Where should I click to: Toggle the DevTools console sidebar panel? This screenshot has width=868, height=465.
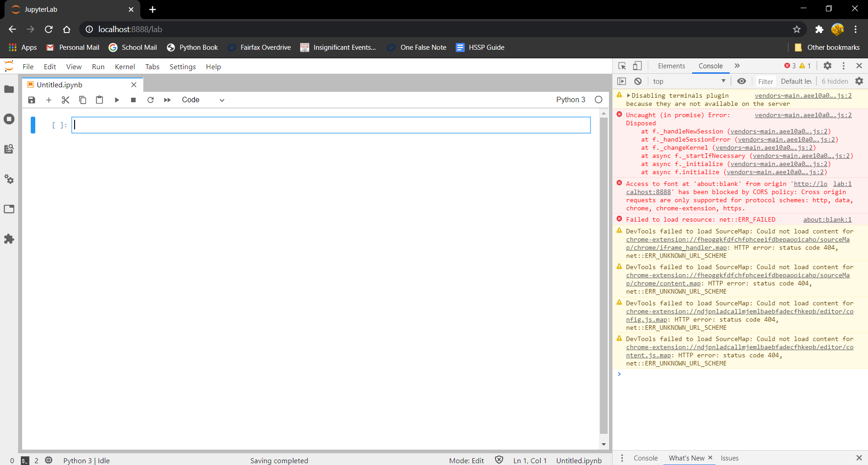pos(622,81)
